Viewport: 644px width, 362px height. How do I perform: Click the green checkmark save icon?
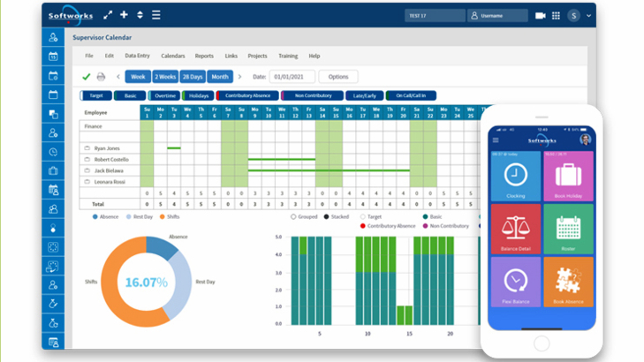87,77
